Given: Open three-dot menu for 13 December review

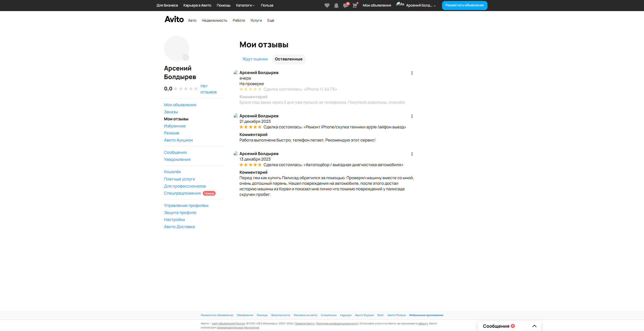Looking at the screenshot, I should pyautogui.click(x=412, y=154).
